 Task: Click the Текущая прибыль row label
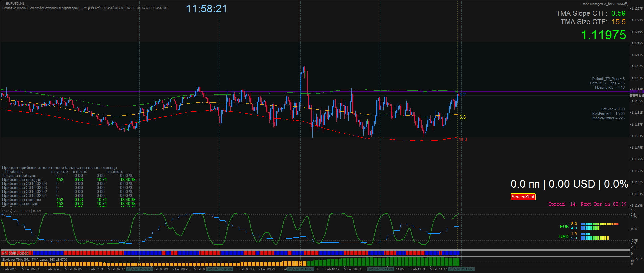click(x=19, y=176)
